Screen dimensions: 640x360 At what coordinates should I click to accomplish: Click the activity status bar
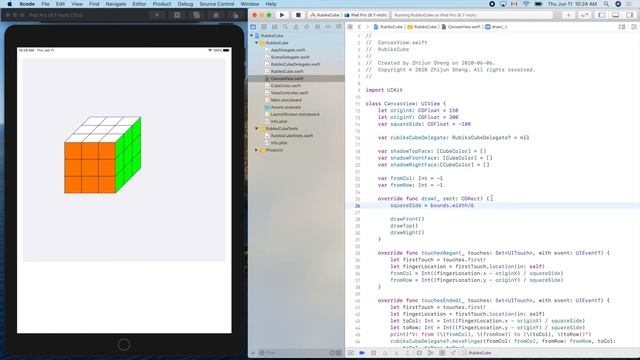(x=472, y=15)
